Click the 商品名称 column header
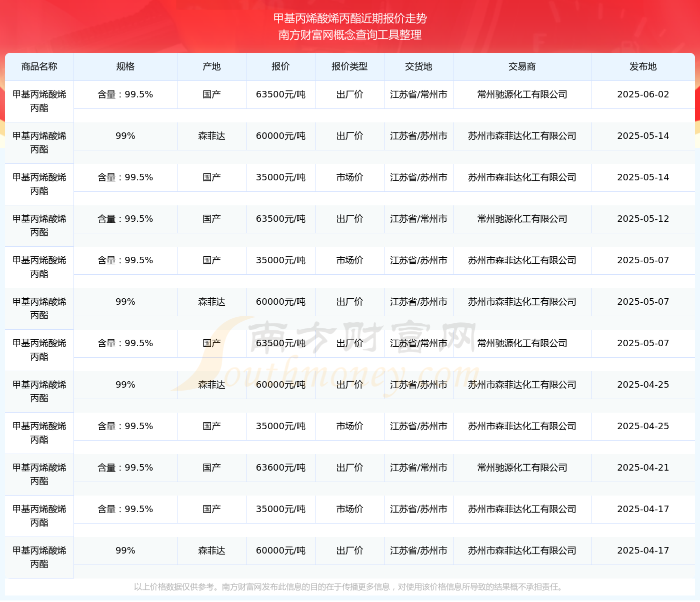Viewport: 700px width, 602px height. click(39, 66)
